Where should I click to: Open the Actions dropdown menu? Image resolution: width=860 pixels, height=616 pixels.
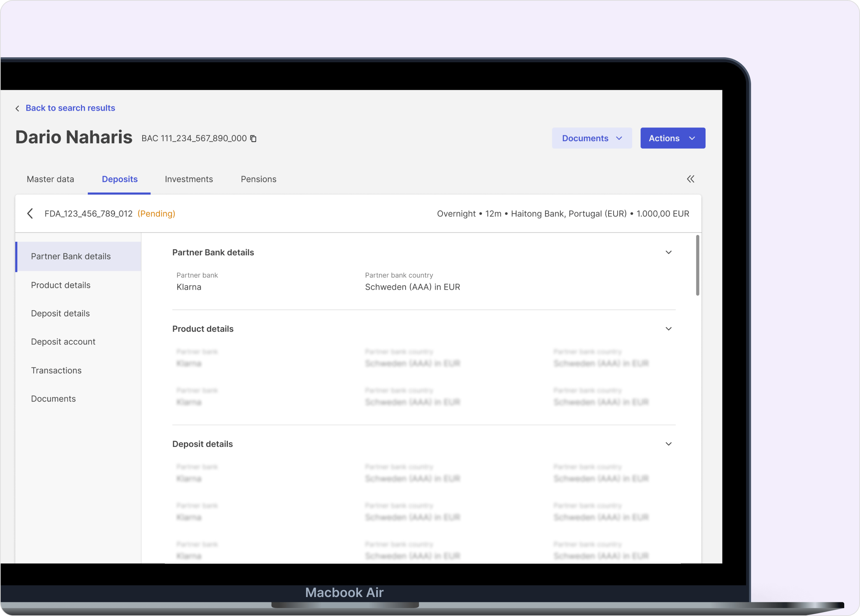pyautogui.click(x=672, y=138)
